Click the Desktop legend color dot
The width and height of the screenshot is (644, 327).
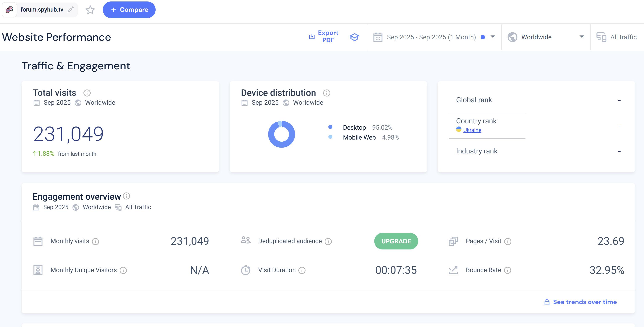click(330, 127)
